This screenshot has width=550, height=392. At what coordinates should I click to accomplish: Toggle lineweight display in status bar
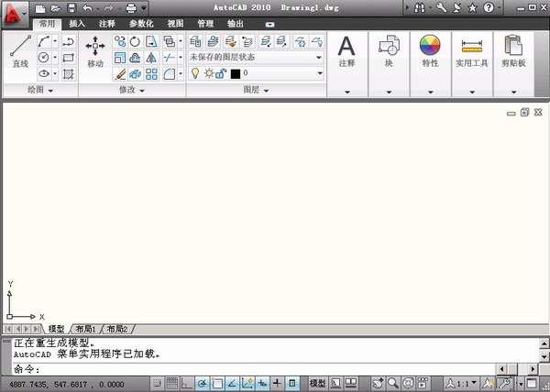coord(277,383)
